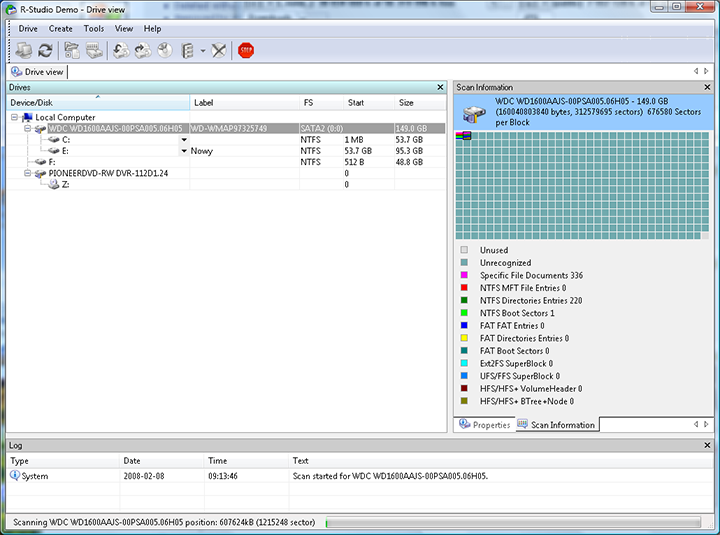The width and height of the screenshot is (720, 535).
Task: Click the tab strip left scroll arrow at top
Action: point(696,71)
